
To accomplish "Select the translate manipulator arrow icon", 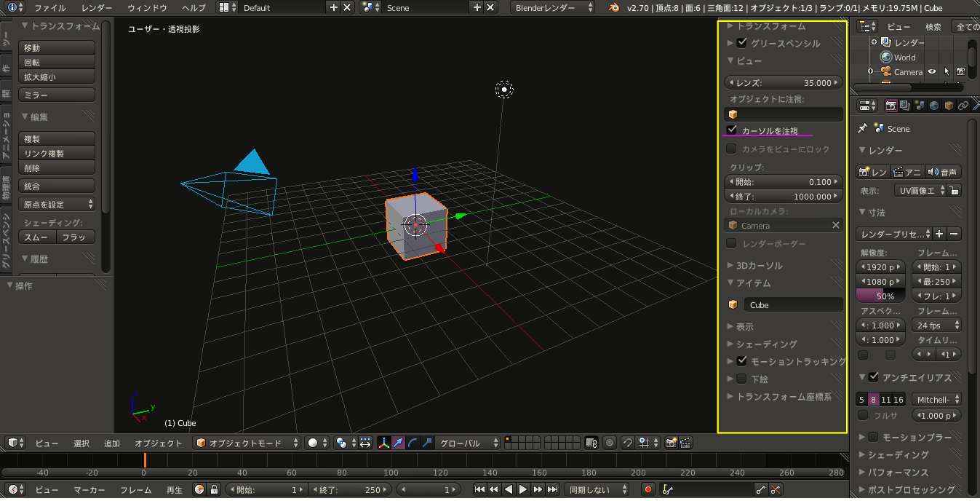I will pos(398,443).
